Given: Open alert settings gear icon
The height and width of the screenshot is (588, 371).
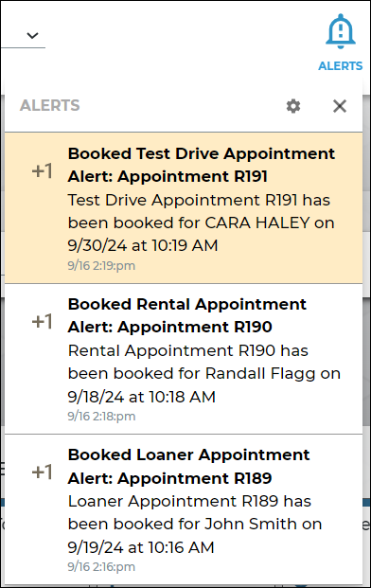Looking at the screenshot, I should pyautogui.click(x=293, y=106).
